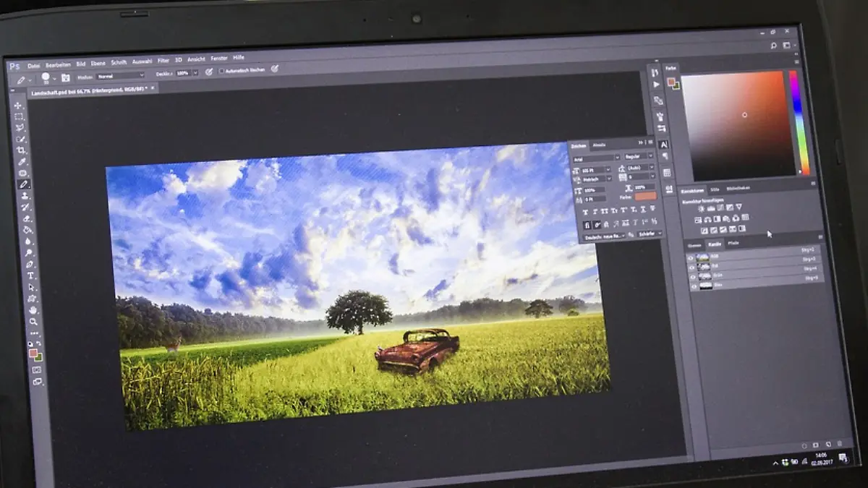Screen dimensions: 868x488
Task: Switch to the Kanäle tab
Action: [715, 244]
